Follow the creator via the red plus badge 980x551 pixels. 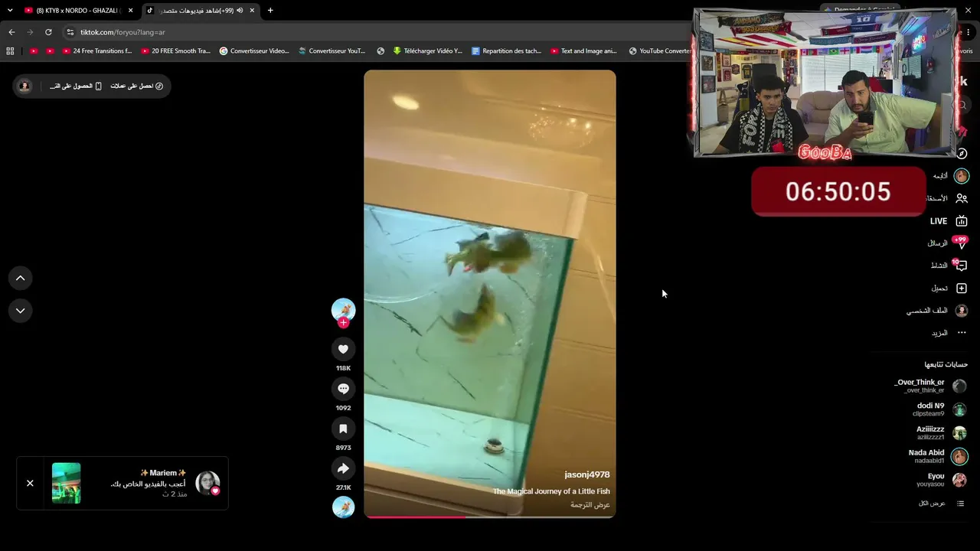point(343,323)
